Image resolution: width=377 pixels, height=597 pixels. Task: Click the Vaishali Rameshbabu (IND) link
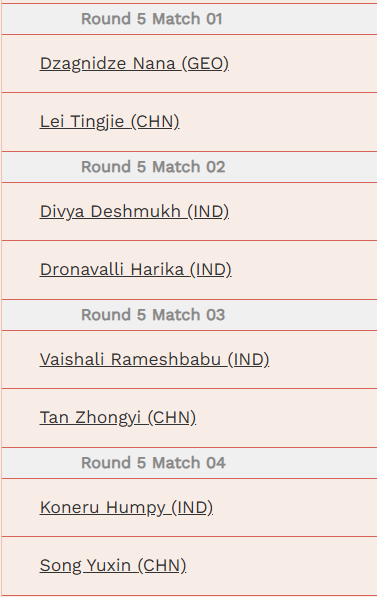[154, 360]
